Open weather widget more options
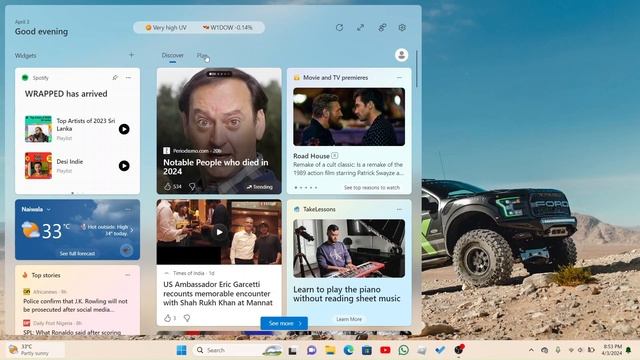Image resolution: width=640 pixels, height=360 pixels. coord(129,209)
